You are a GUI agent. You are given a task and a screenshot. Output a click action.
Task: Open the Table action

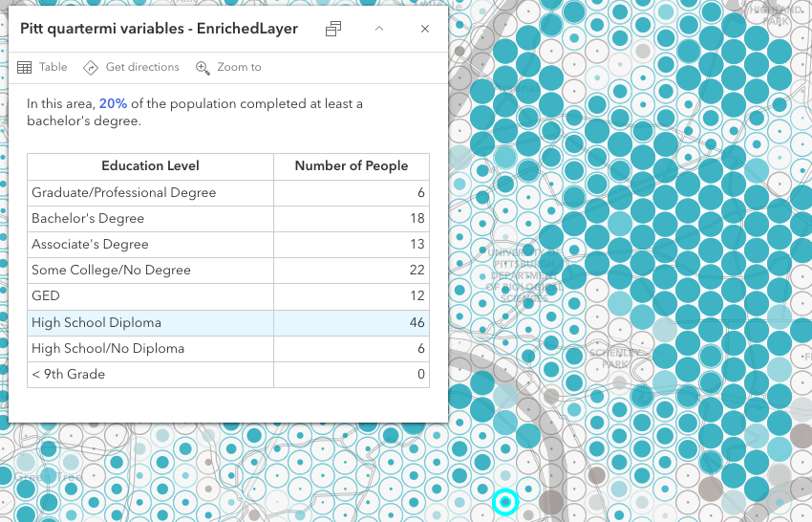point(43,67)
